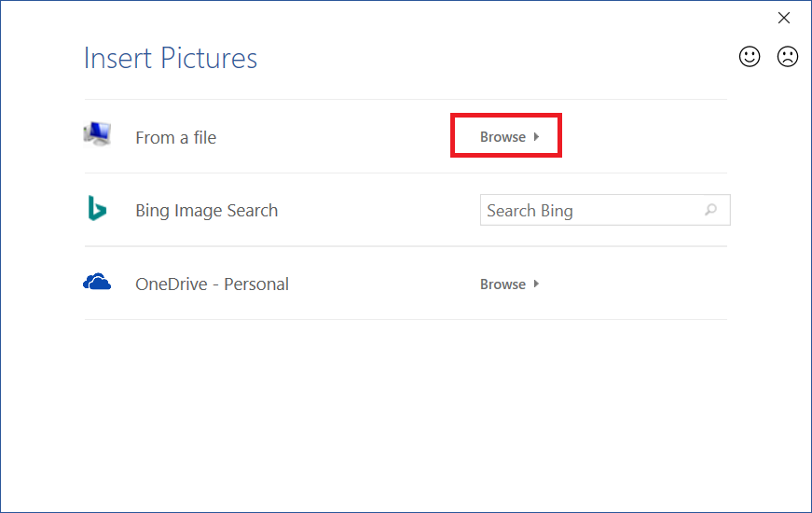
Task: Click the empty area below the OneDrive row
Action: pos(406,410)
